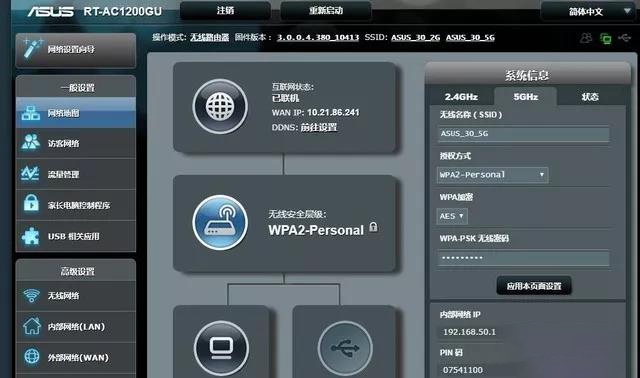Switch to the 2.4GHz tab

point(461,97)
